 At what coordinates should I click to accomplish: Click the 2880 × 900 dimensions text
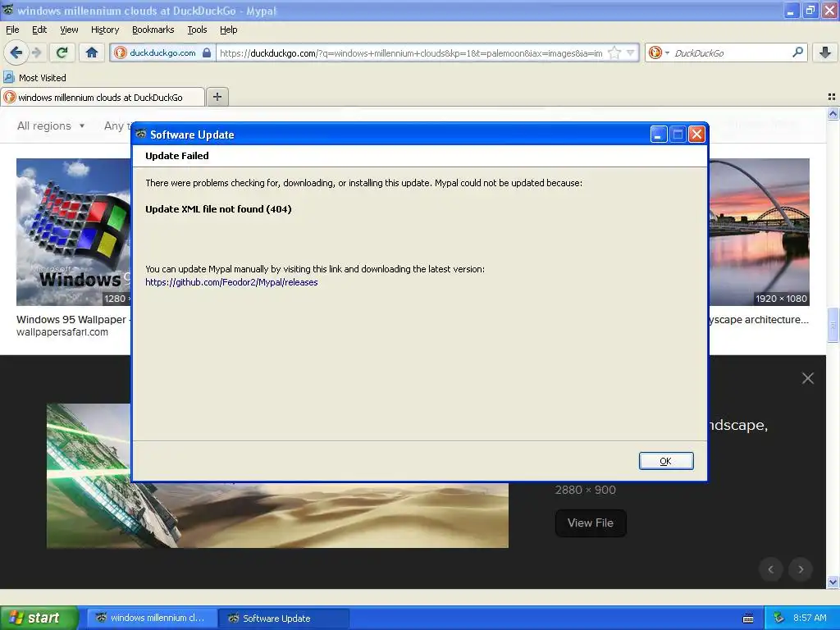coord(585,490)
